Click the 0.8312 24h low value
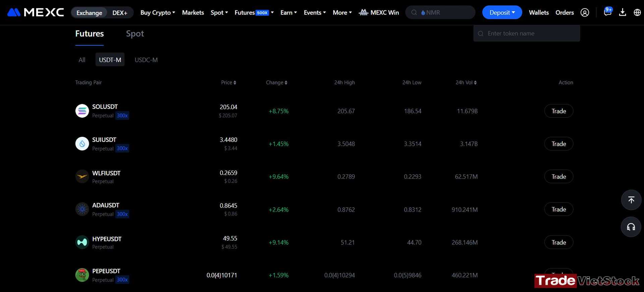 pos(413,210)
